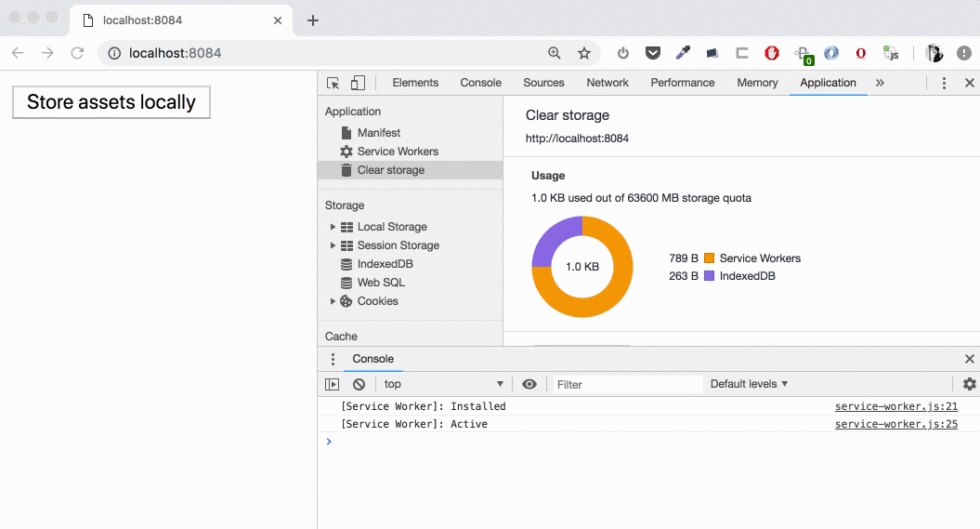Go forward with browser forward arrow
Image resolution: width=980 pixels, height=529 pixels.
(x=47, y=53)
